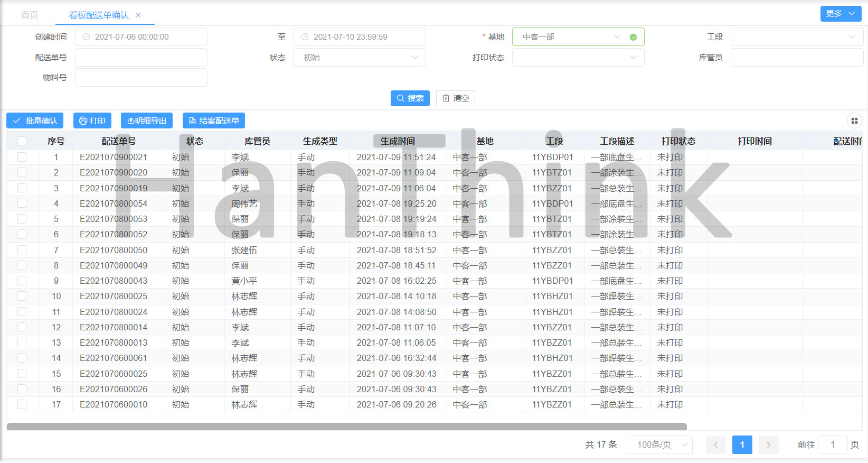
Task: Click page number 1 button
Action: 742,445
